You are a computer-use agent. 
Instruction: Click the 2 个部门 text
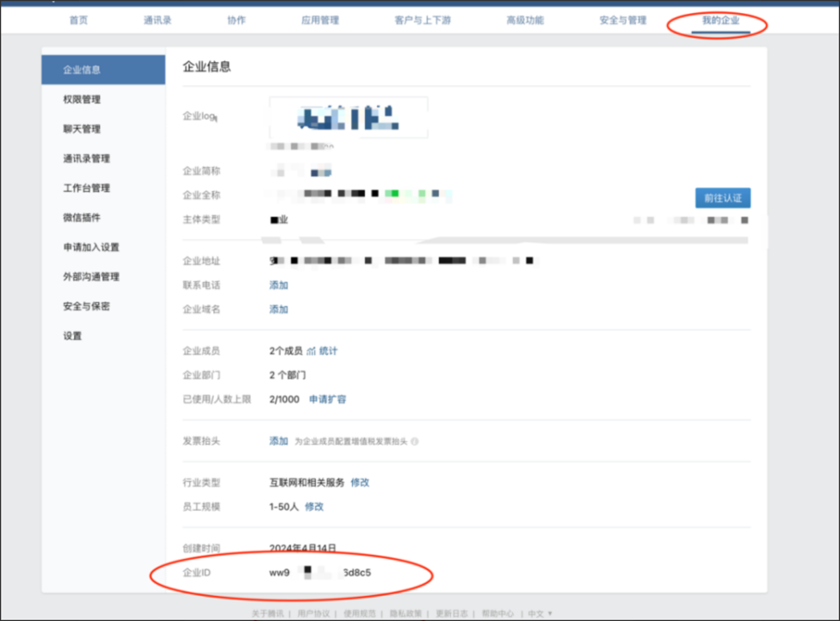point(287,375)
